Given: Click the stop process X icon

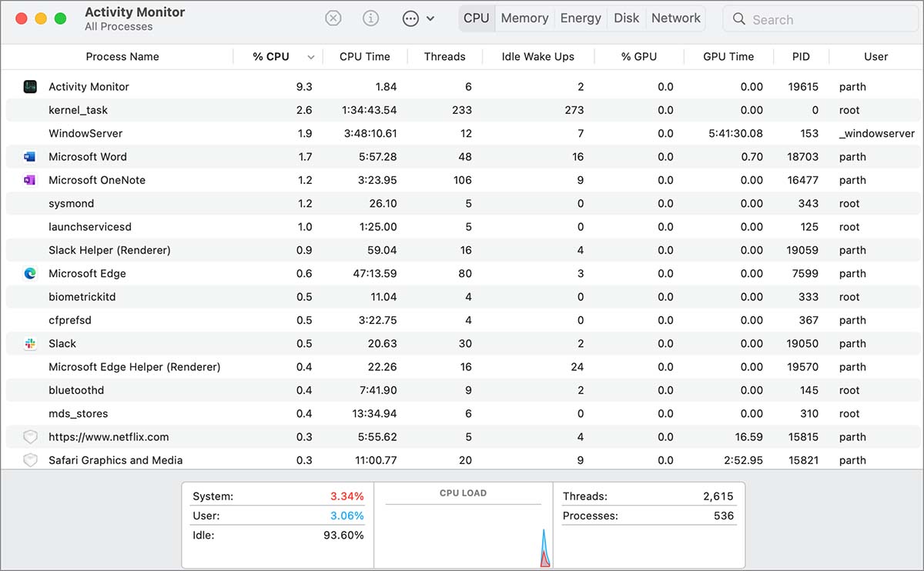Looking at the screenshot, I should point(333,18).
